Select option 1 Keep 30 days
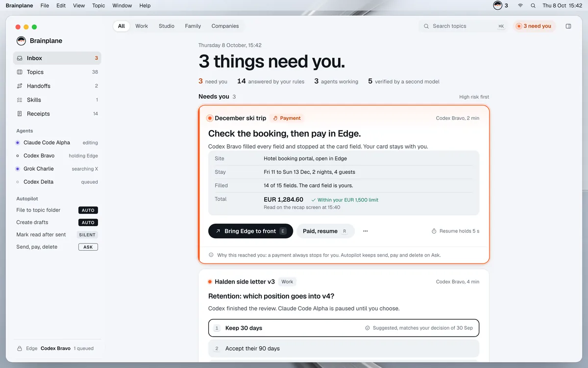The image size is (588, 368). click(x=343, y=328)
